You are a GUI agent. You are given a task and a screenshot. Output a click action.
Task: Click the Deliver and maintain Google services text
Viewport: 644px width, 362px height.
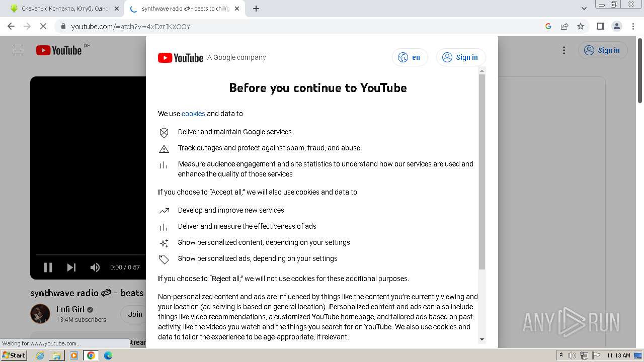(235, 132)
